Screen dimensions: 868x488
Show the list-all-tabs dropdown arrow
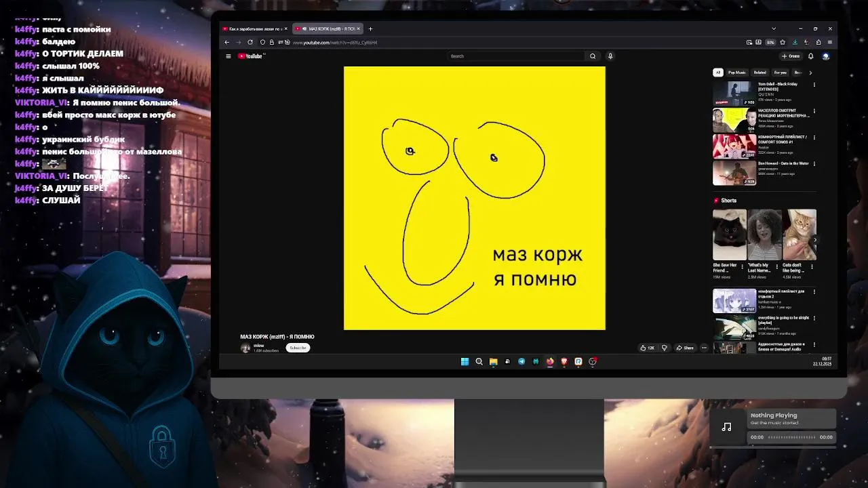[x=774, y=28]
